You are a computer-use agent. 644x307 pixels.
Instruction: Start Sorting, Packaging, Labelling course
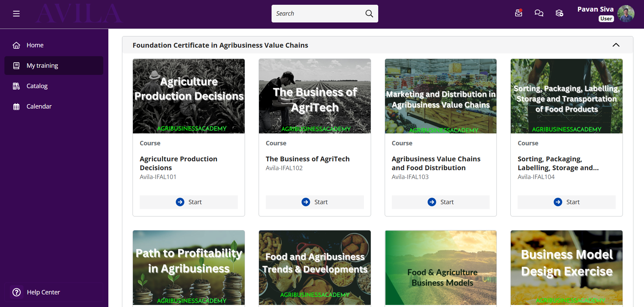point(567,202)
